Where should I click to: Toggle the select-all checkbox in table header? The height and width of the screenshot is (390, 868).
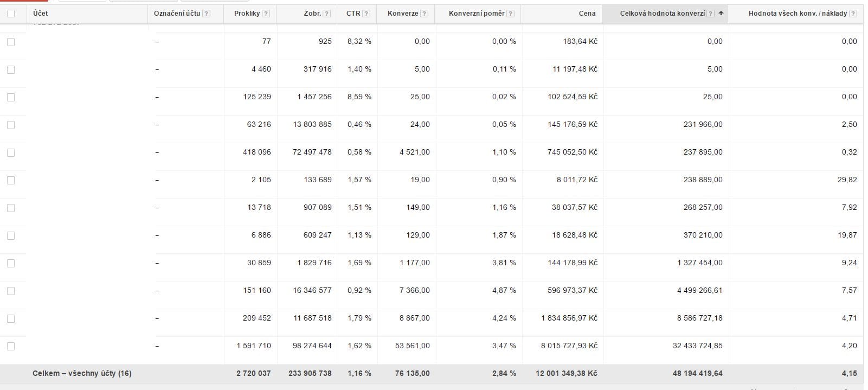click(x=11, y=14)
